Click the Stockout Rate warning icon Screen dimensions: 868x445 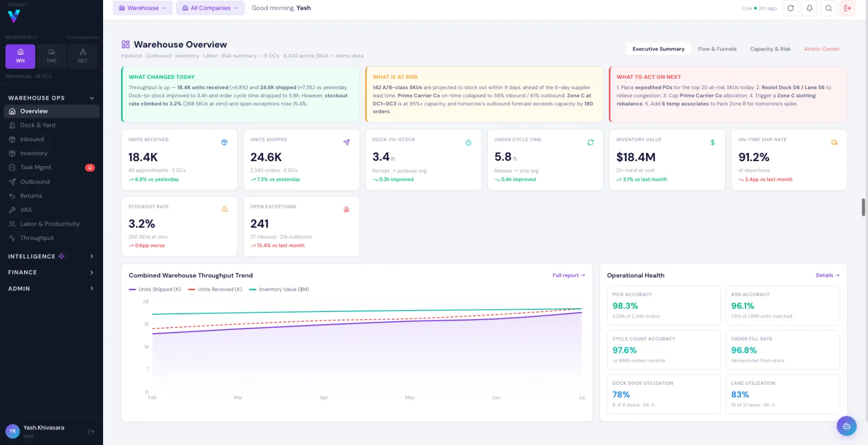click(x=225, y=209)
